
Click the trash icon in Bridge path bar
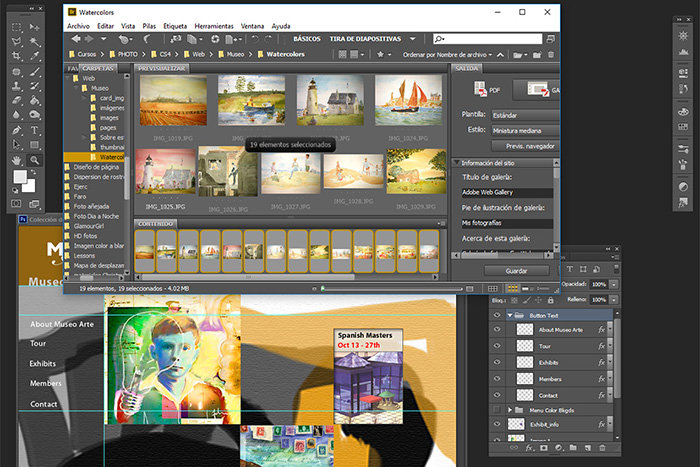551,54
